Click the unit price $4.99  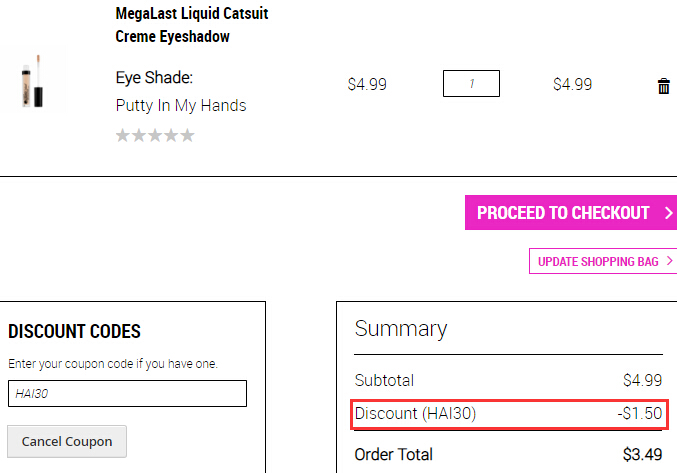(367, 84)
